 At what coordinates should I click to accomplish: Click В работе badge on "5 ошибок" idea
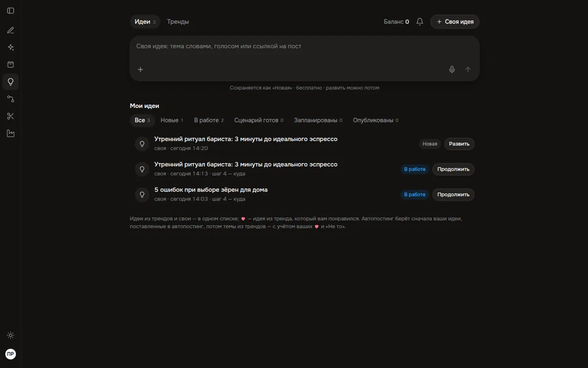point(415,195)
